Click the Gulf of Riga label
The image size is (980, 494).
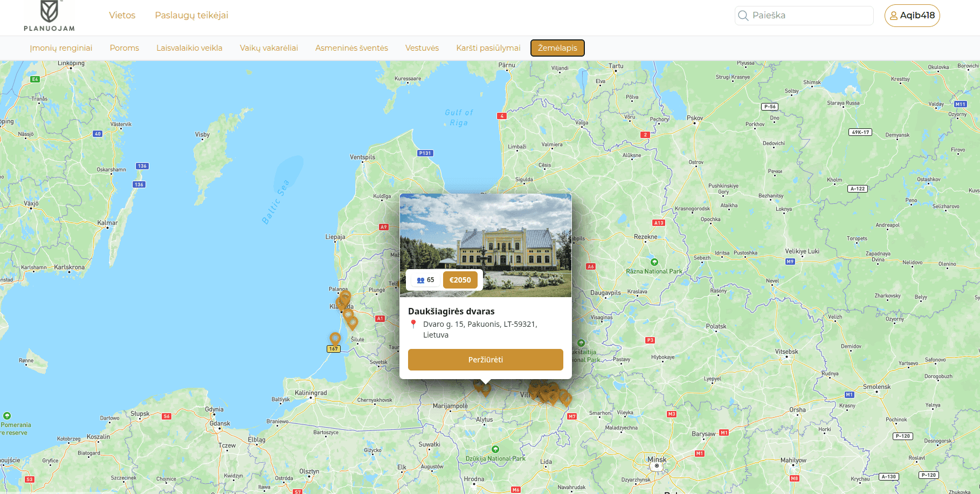[x=459, y=118]
